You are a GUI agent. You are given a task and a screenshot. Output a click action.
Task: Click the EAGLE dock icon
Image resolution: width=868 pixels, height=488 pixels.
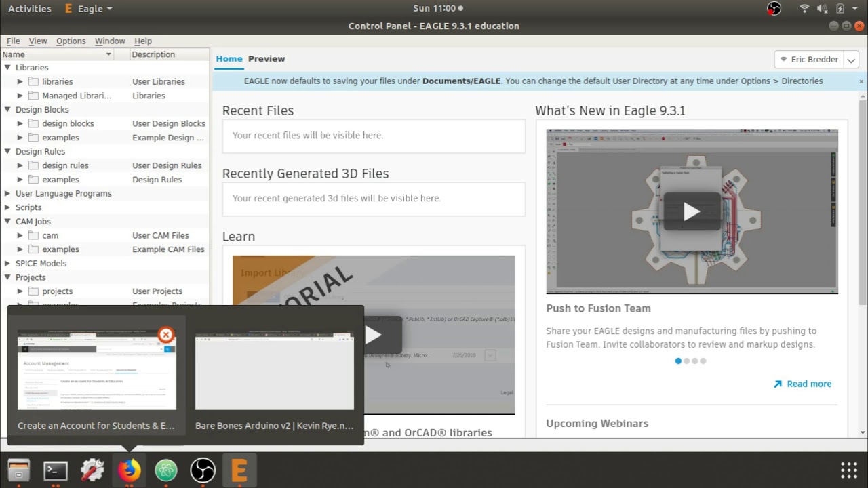[x=239, y=470]
